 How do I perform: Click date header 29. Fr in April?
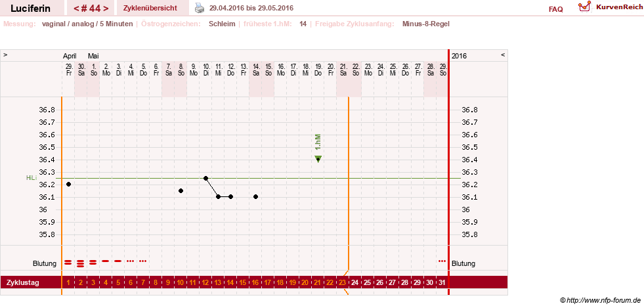(x=68, y=69)
